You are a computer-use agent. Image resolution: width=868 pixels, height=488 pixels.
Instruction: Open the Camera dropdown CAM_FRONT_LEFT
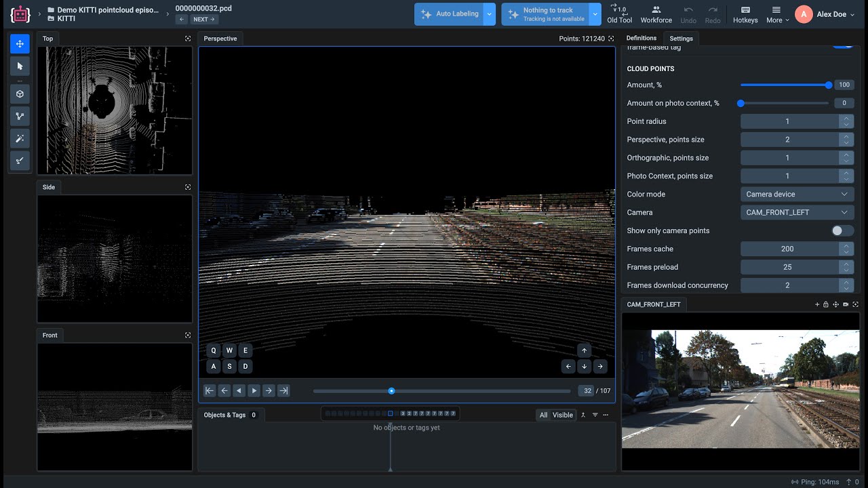point(797,212)
